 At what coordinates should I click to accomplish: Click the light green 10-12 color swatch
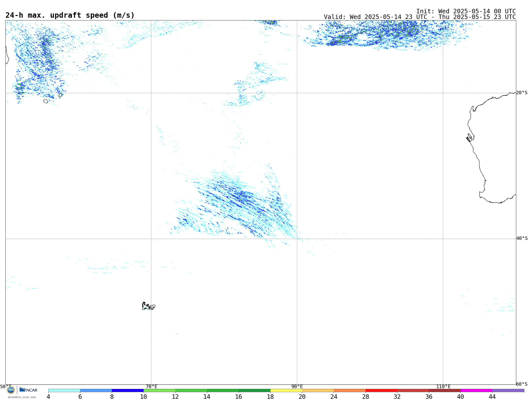point(159,390)
